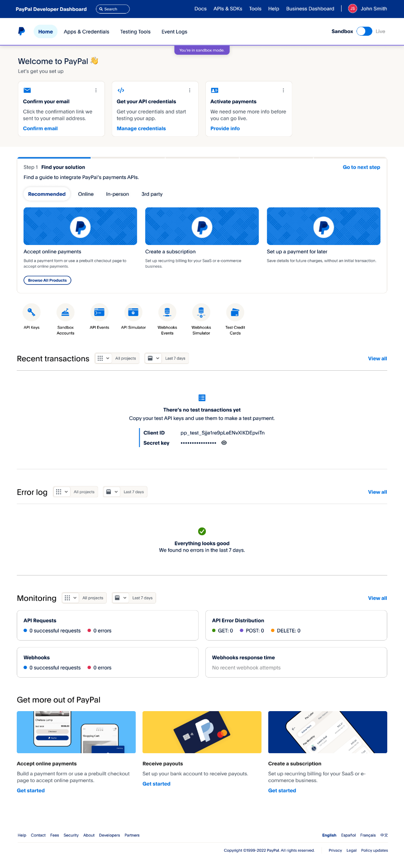Click Get started under Receive payouts
404x868 pixels.
pos(157,784)
